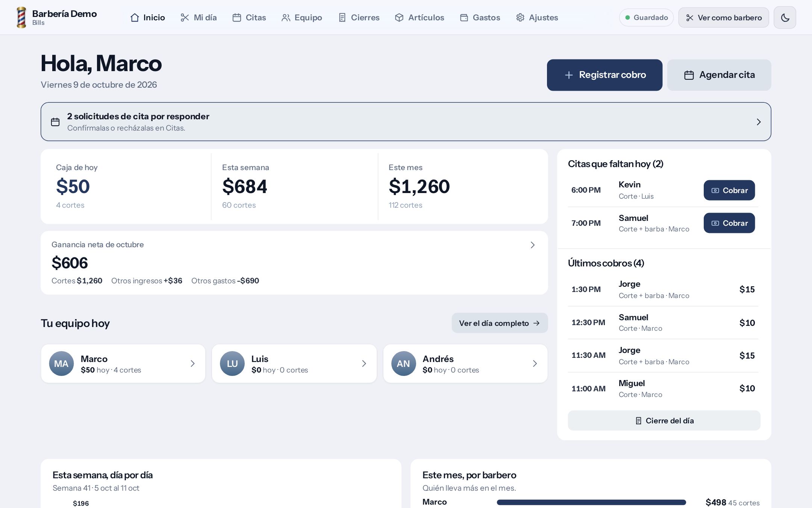This screenshot has width=812, height=508.
Task: Click the Inicio house icon
Action: (135, 18)
